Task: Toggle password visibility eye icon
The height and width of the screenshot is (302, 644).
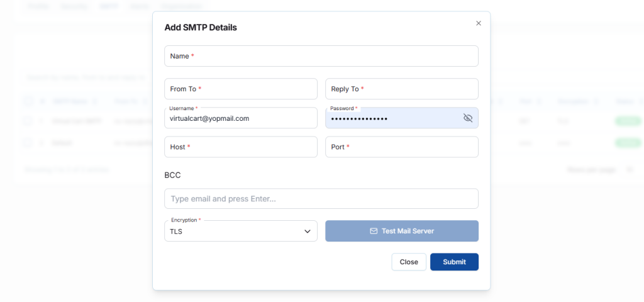Action: click(x=467, y=118)
